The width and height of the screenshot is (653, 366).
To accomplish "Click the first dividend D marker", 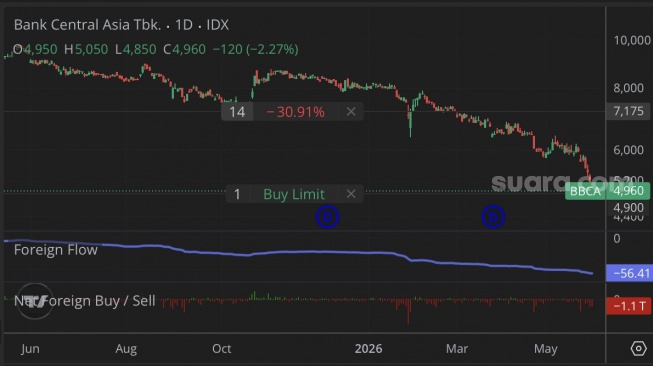I will click(327, 217).
